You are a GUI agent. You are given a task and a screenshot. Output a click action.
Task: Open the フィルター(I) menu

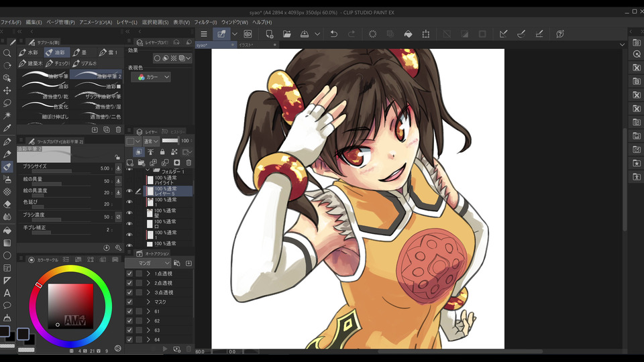click(205, 22)
